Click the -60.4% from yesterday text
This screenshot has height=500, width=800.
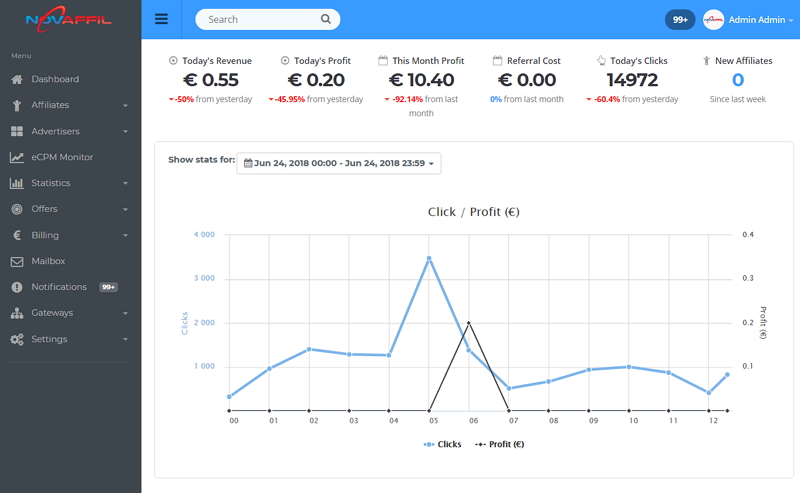[632, 99]
